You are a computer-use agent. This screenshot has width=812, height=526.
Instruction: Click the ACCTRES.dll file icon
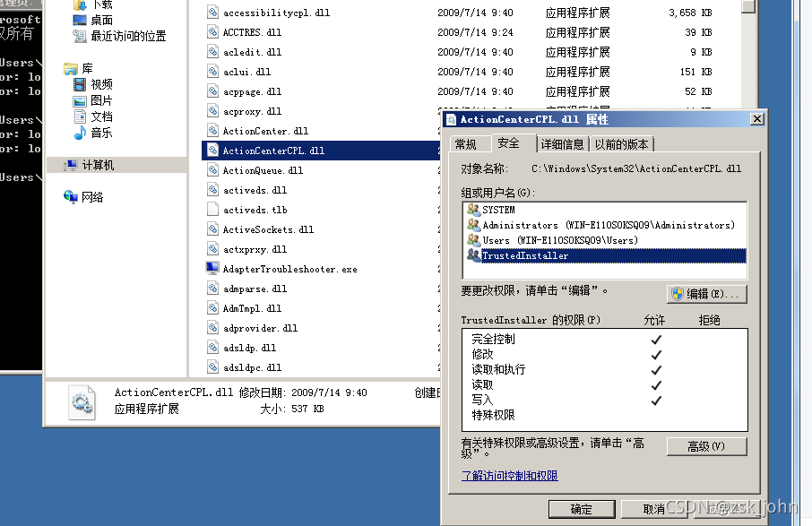pos(212,31)
